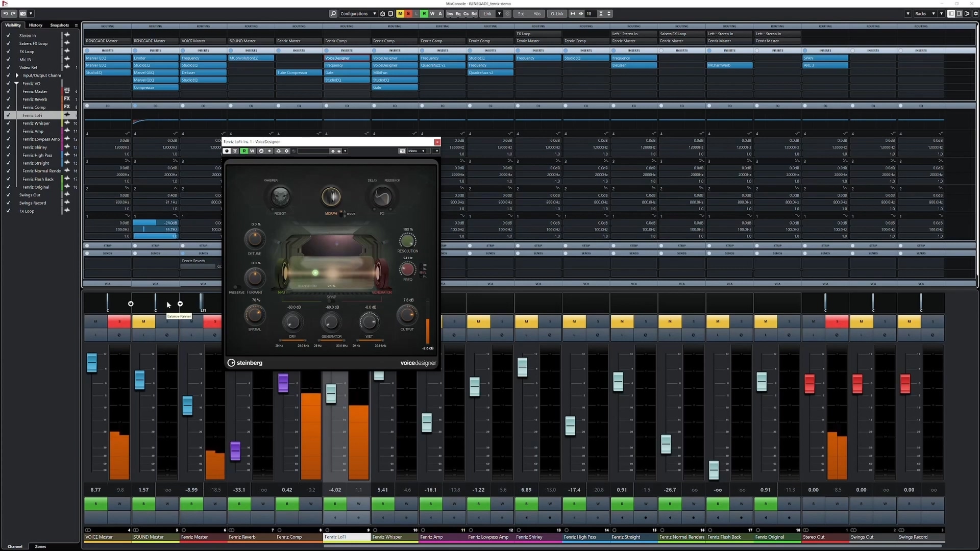Bypass all Inserts with the Ins button
980x551 pixels.
(x=450, y=14)
